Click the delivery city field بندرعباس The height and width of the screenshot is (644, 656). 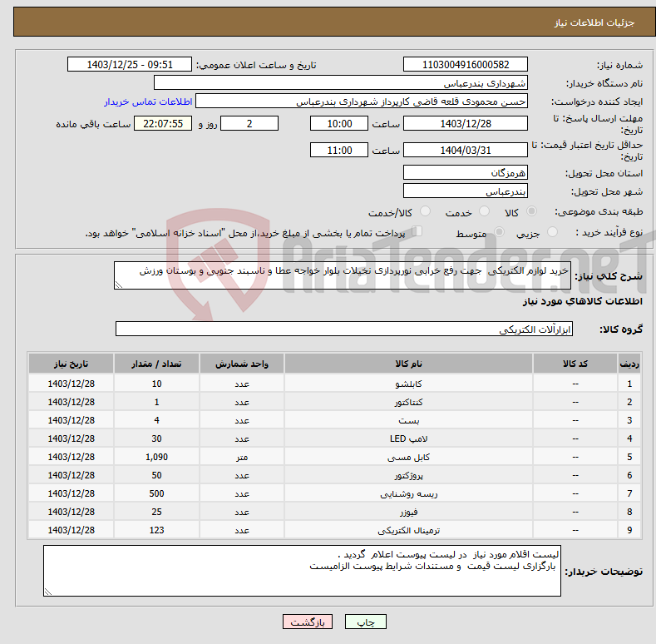pyautogui.click(x=466, y=191)
